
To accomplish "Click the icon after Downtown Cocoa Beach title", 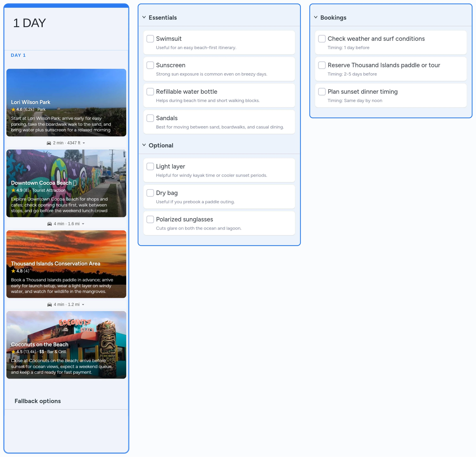I will click(x=75, y=183).
